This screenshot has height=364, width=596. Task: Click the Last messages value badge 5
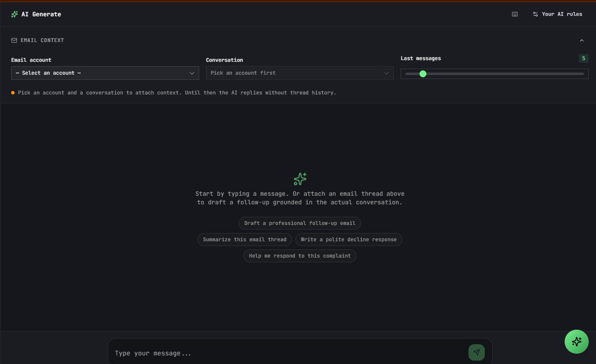[x=584, y=58]
